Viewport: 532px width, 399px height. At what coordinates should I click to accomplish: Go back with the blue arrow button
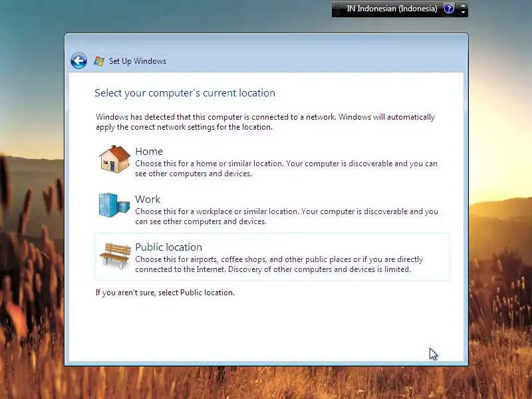pos(78,61)
